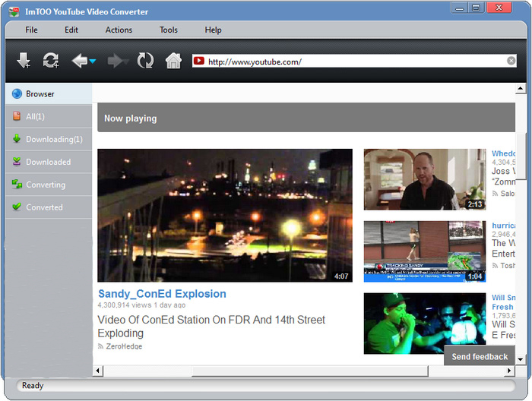Click the download and convert icon

(x=51, y=61)
